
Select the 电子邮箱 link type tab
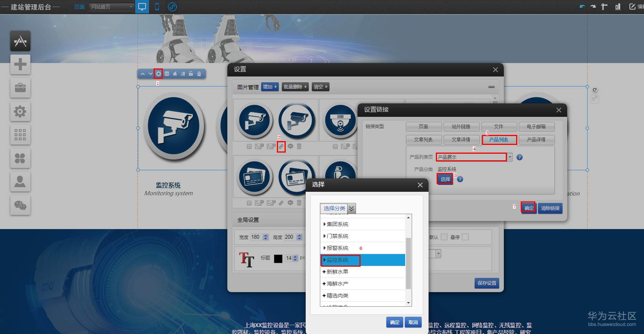coord(536,126)
